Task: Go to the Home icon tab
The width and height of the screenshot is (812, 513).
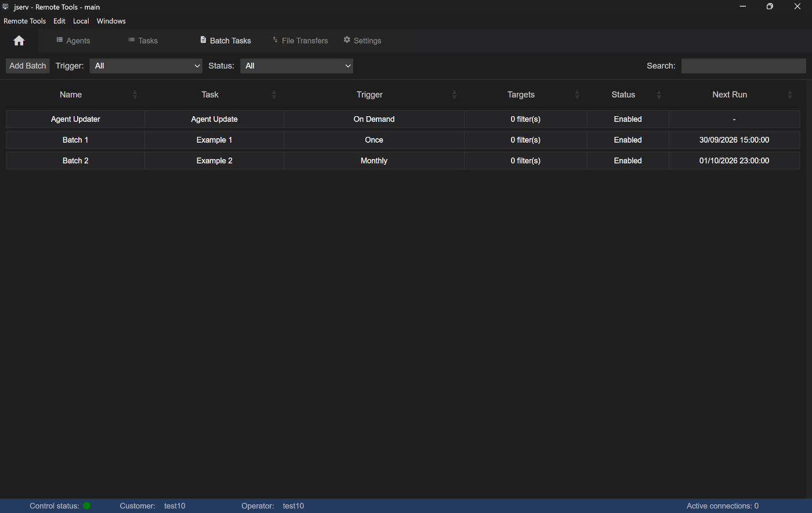Action: coord(19,41)
